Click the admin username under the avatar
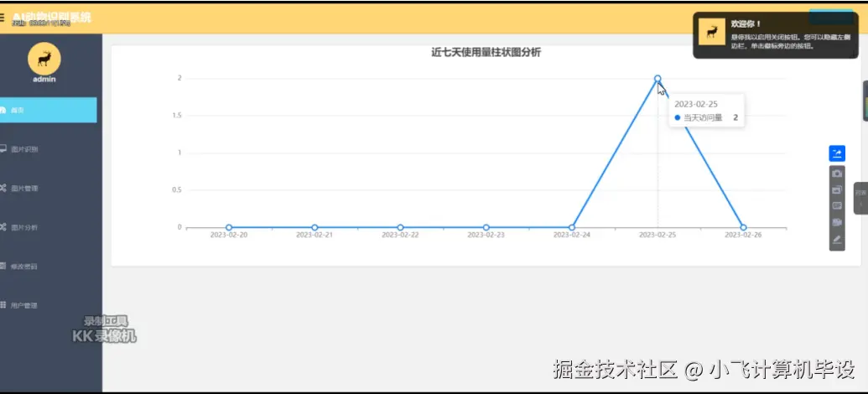868x394 pixels. pos(44,79)
